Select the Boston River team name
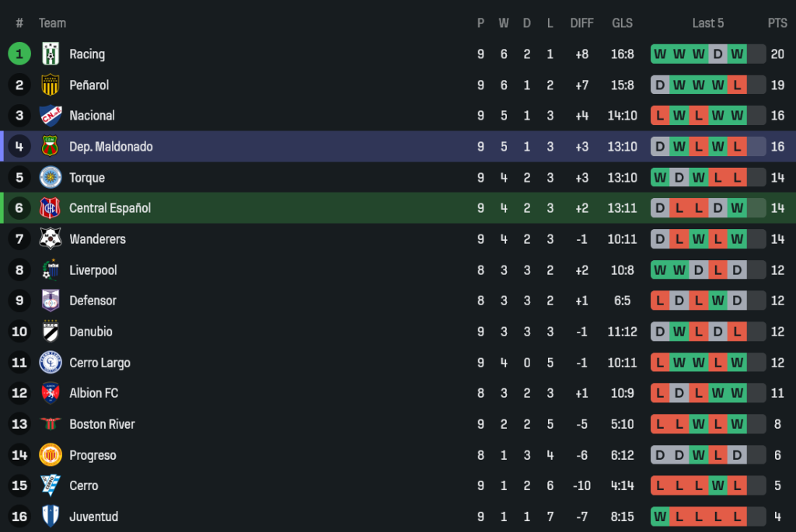 point(102,424)
